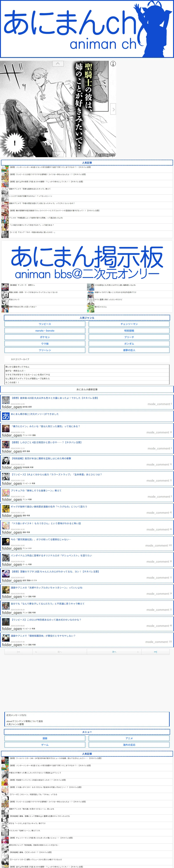Open the ゲーム menu category
This screenshot has width=174, height=868.
pos(45,745)
